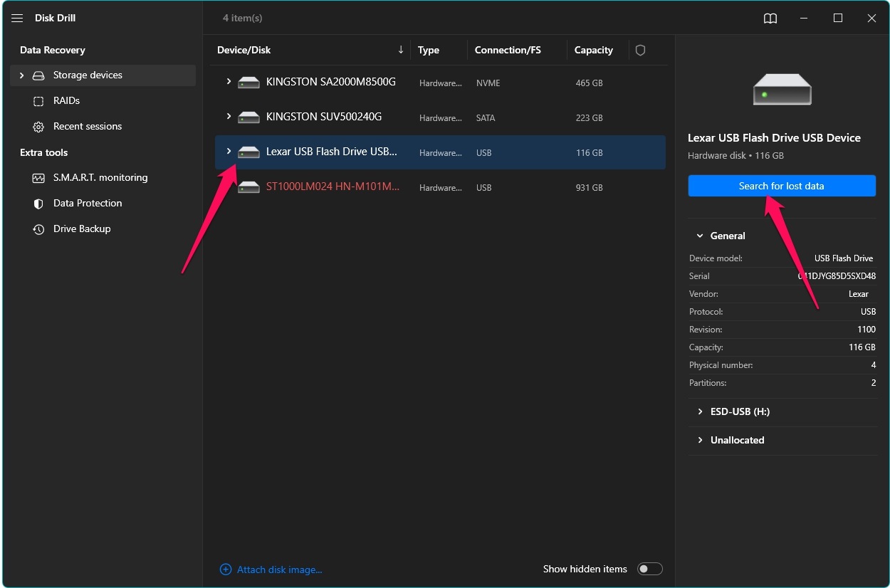
Task: Open the hamburger menu beside Disk Drill
Action: click(17, 18)
